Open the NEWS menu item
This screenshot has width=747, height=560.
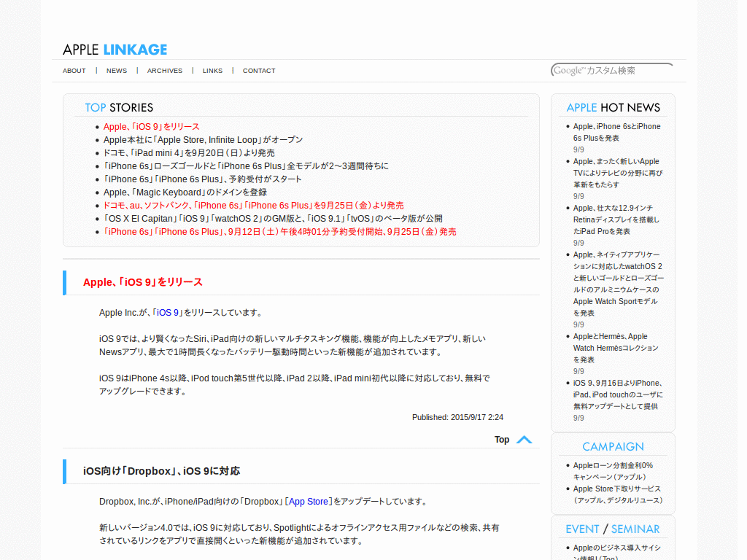click(x=117, y=71)
